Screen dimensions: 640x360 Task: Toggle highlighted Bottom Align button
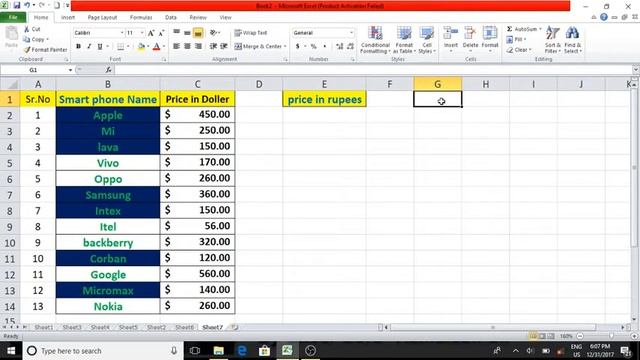point(198,33)
